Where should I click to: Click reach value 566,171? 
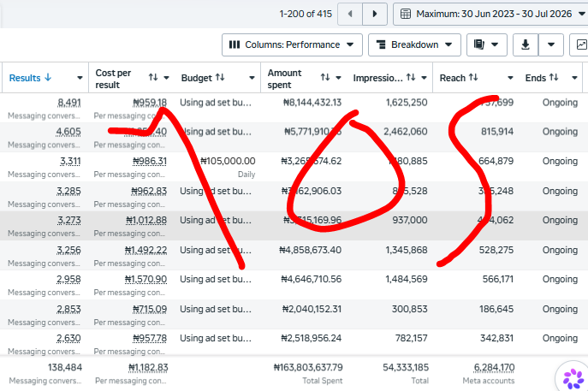tap(498, 279)
